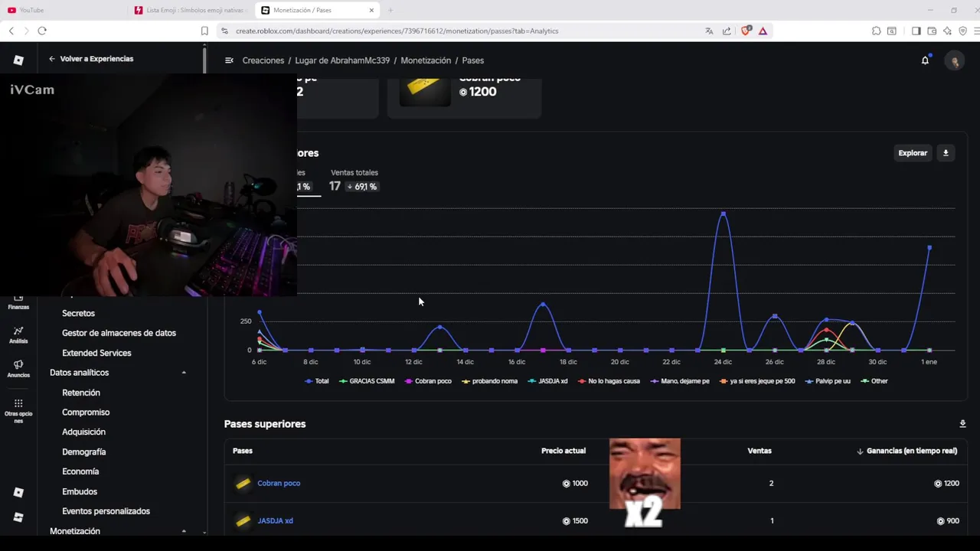Click the Roblox Studio icon at rail bottom
The height and width of the screenshot is (551, 980).
coord(18,517)
